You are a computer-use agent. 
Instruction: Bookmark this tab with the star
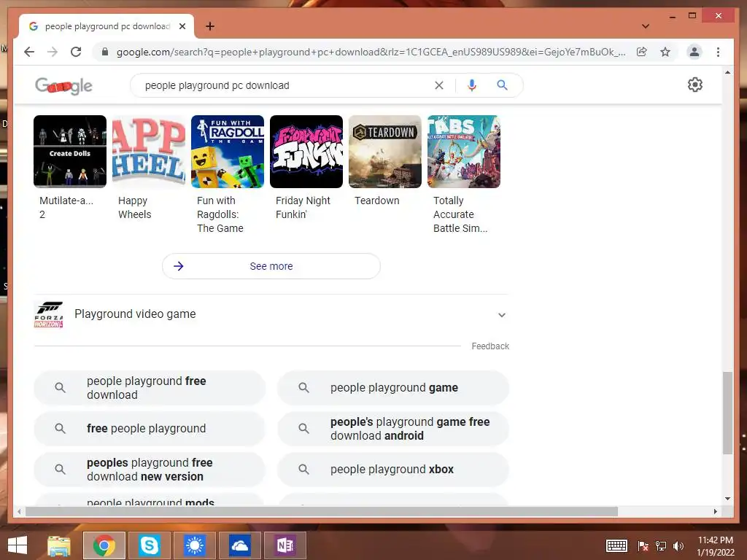pyautogui.click(x=665, y=52)
